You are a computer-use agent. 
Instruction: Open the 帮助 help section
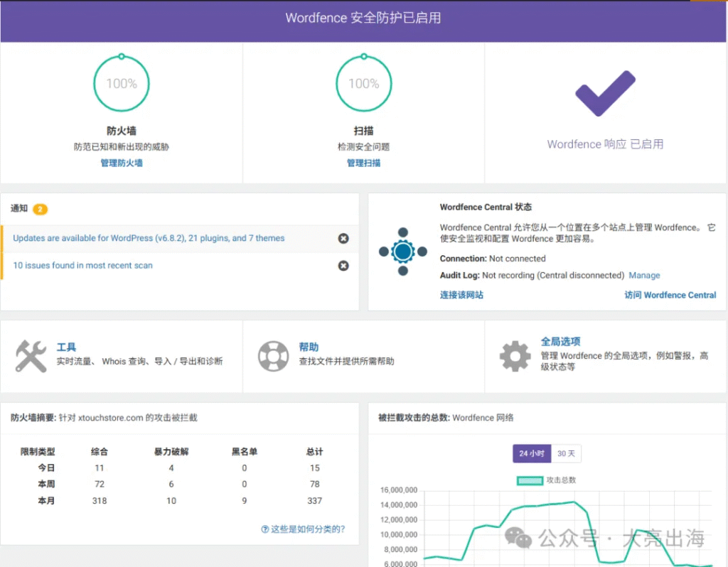tap(309, 347)
